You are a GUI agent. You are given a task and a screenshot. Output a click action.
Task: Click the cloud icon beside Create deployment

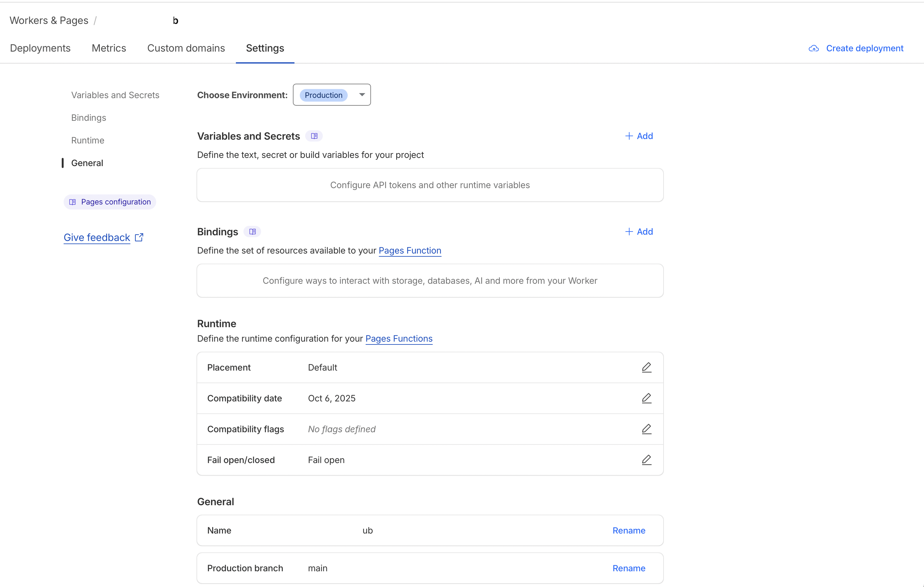(x=814, y=48)
